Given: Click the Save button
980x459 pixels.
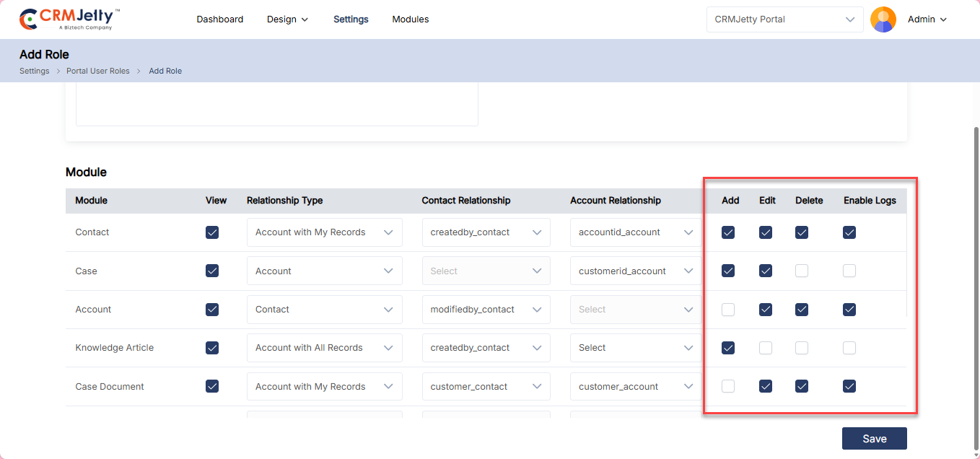Looking at the screenshot, I should (x=874, y=439).
